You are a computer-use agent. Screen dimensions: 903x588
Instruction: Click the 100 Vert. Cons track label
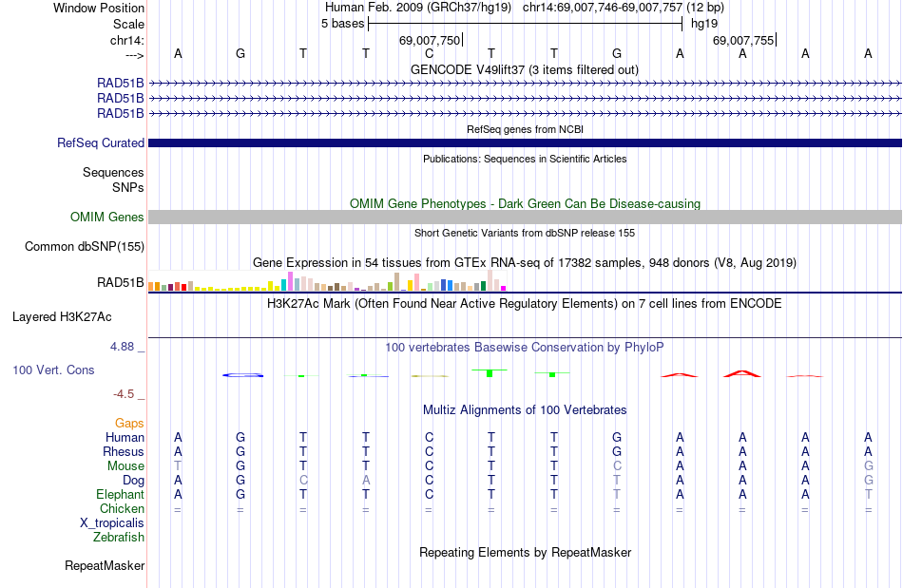coord(53,370)
